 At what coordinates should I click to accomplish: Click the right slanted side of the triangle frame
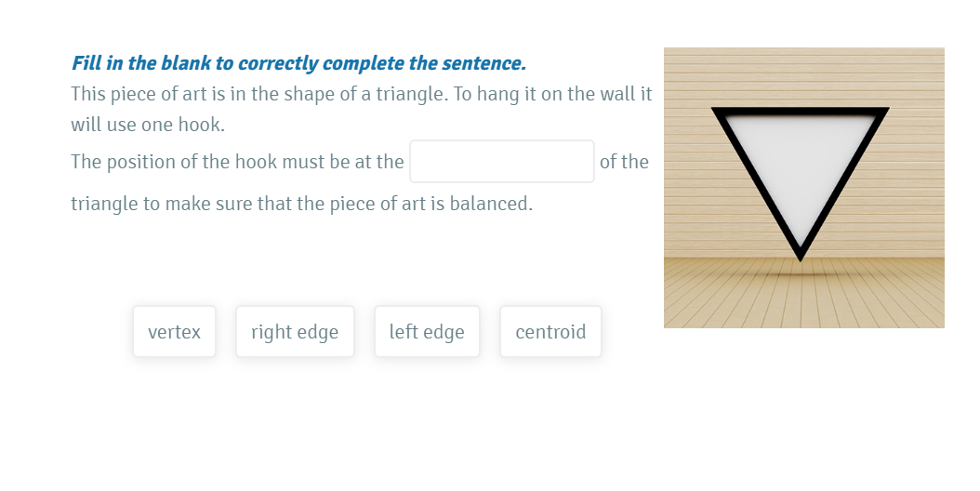pyautogui.click(x=844, y=181)
